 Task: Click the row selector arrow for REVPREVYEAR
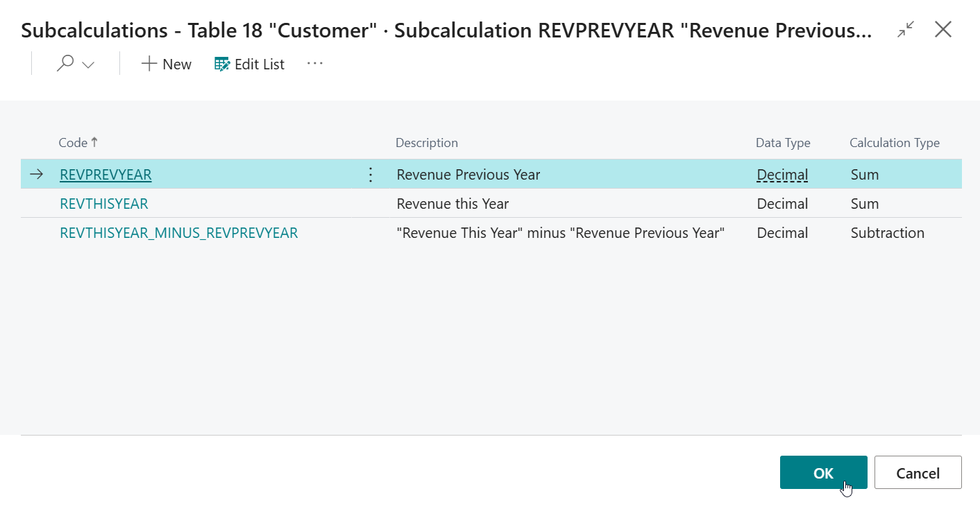[36, 175]
